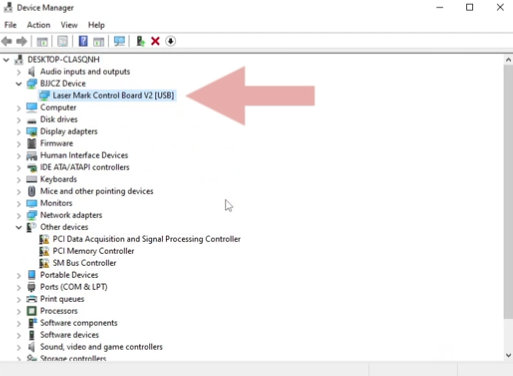Viewport: 513px width, 376px height.
Task: Click the Processors chip icon
Action: point(32,311)
